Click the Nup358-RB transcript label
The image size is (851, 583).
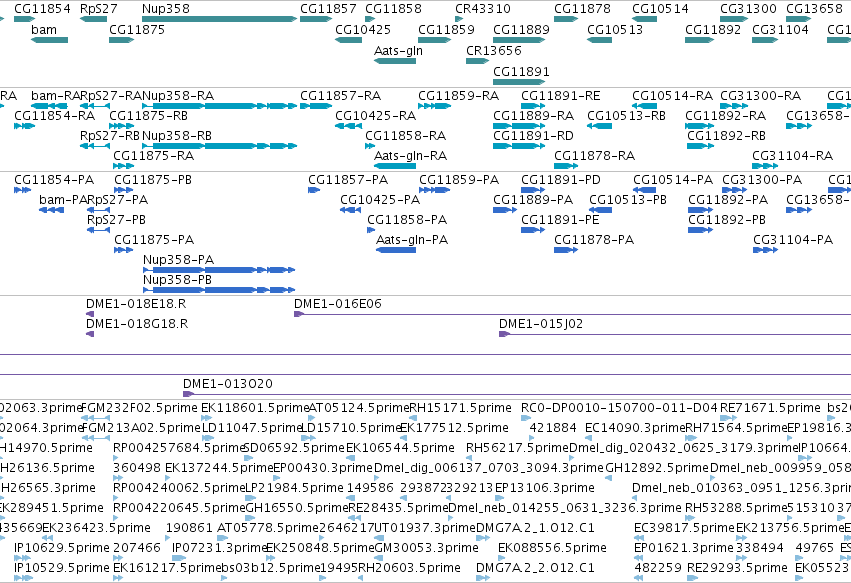pyautogui.click(x=176, y=135)
